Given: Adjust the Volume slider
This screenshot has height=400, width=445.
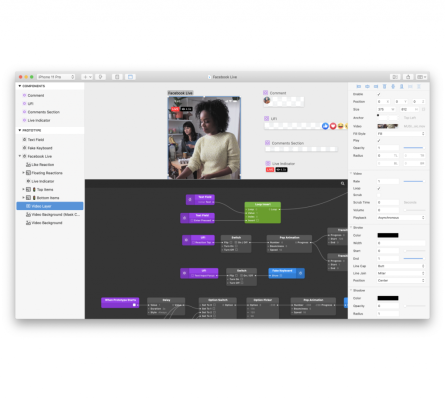Looking at the screenshot, I should (x=415, y=210).
